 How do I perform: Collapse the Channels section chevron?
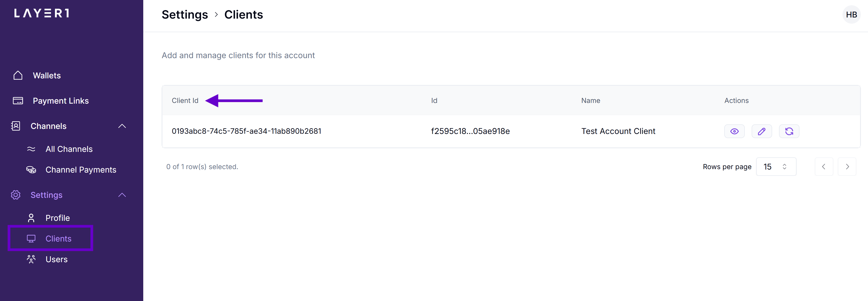click(x=122, y=126)
